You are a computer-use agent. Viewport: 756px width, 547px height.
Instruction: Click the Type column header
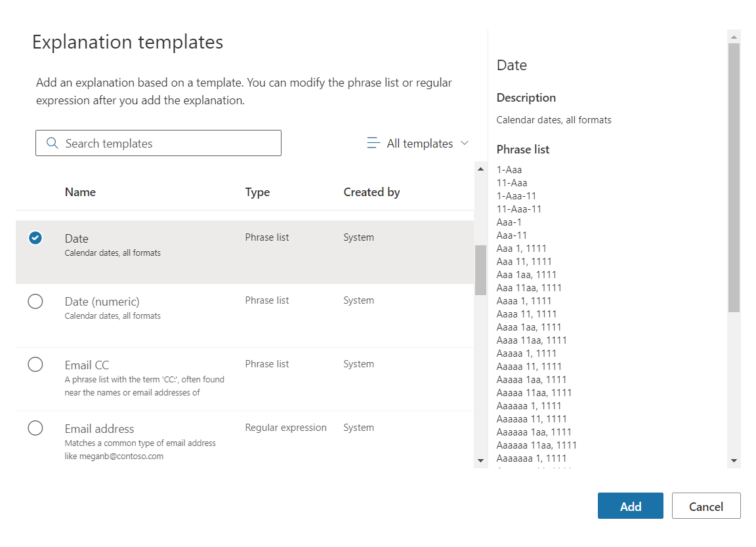(x=257, y=192)
